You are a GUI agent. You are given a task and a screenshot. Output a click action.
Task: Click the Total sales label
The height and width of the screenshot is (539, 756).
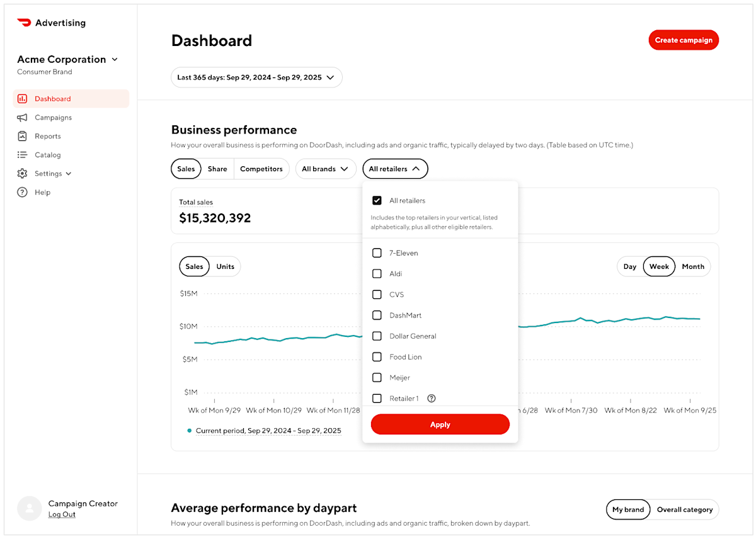tap(196, 202)
